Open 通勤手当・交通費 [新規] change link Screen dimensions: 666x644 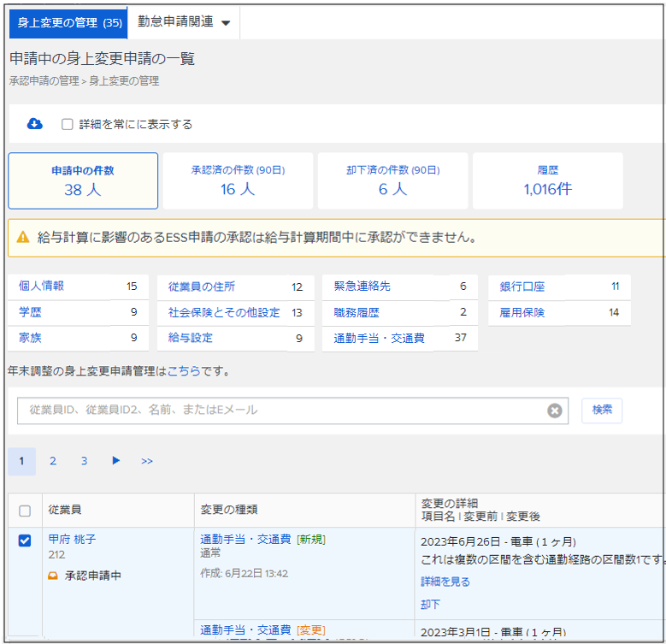pyautogui.click(x=262, y=539)
